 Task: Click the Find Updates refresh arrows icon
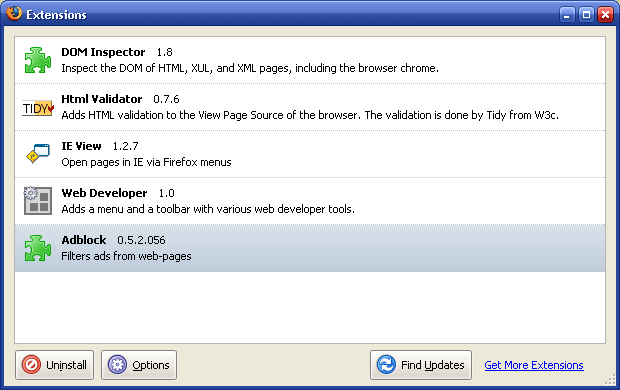[386, 365]
